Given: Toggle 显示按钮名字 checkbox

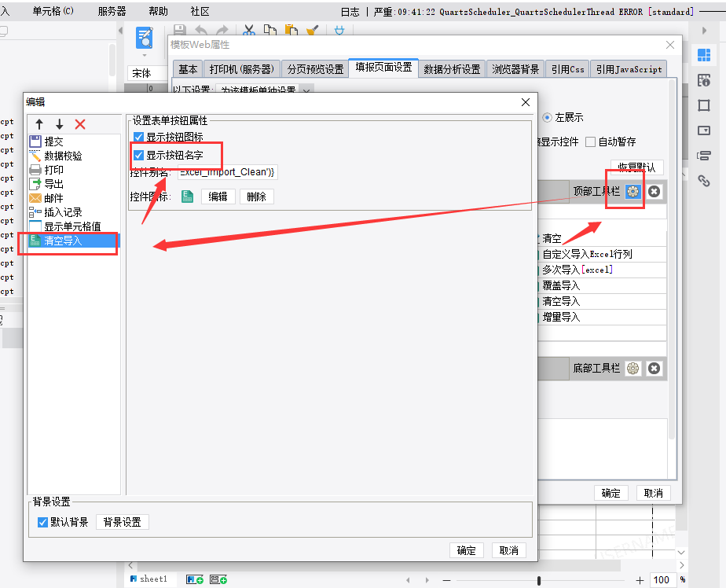Looking at the screenshot, I should 138,155.
